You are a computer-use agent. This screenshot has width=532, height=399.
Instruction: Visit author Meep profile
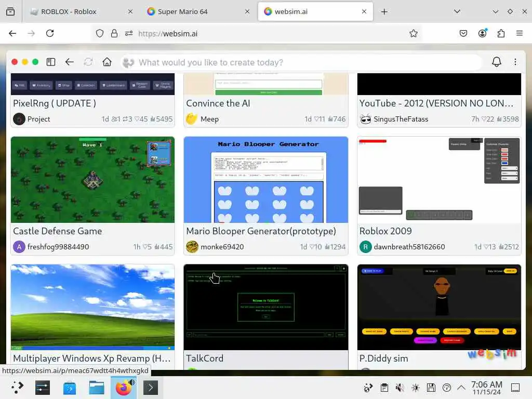click(x=209, y=119)
